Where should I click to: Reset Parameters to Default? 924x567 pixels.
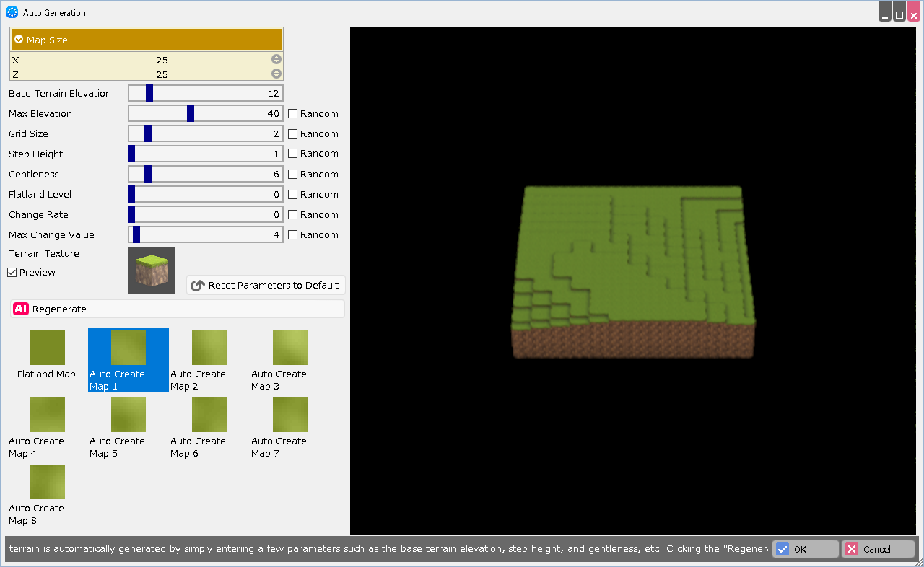[266, 286]
